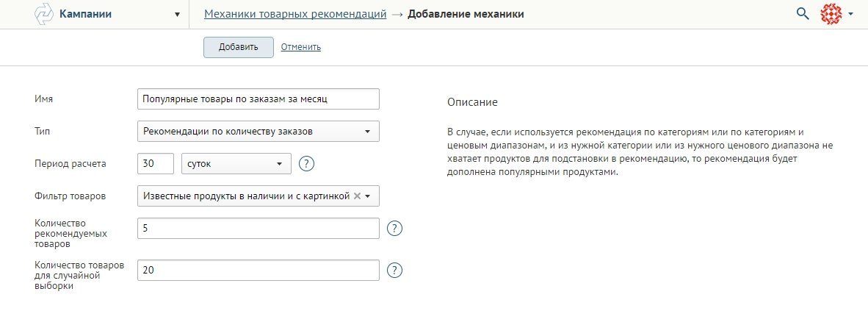The width and height of the screenshot is (868, 336).
Task: Click the Добавить button
Action: pyautogui.click(x=239, y=47)
